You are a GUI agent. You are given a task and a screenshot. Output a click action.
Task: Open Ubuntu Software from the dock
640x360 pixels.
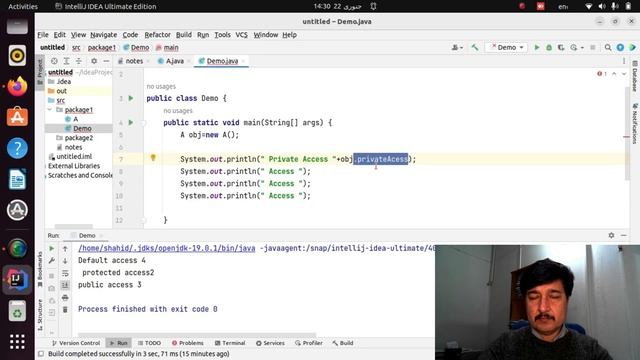click(x=17, y=117)
